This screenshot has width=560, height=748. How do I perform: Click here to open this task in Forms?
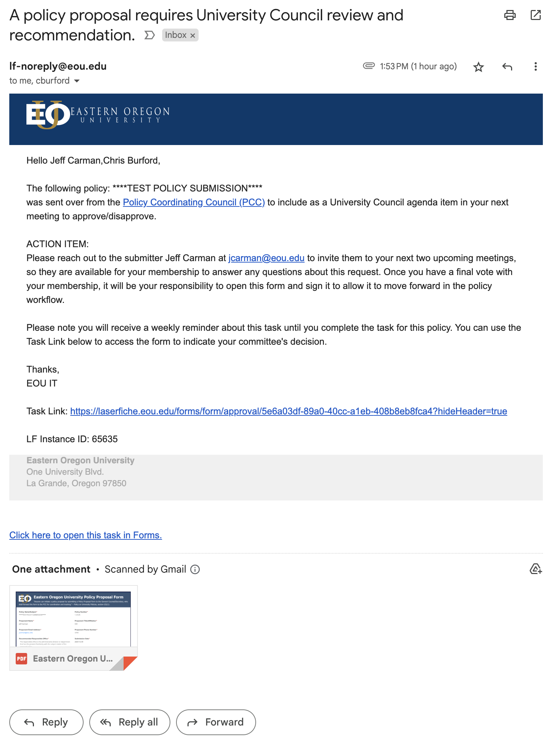point(85,535)
